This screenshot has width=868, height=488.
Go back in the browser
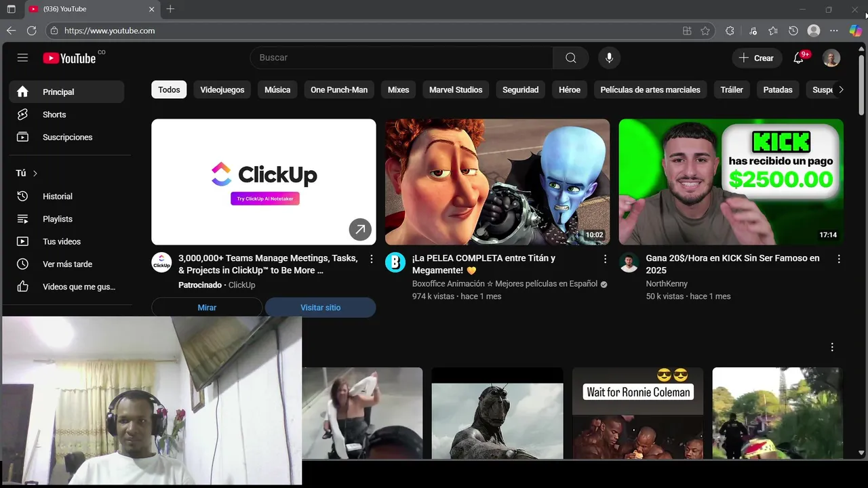(x=11, y=30)
